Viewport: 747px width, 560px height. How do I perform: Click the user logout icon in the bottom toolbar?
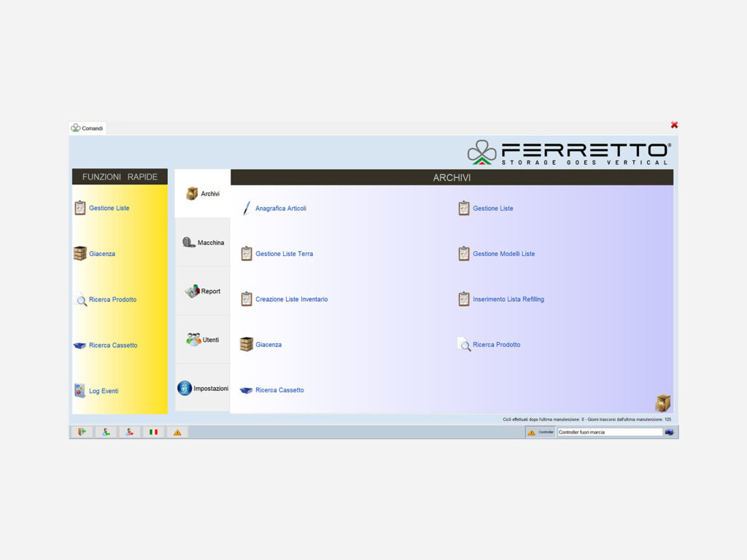[x=130, y=432]
